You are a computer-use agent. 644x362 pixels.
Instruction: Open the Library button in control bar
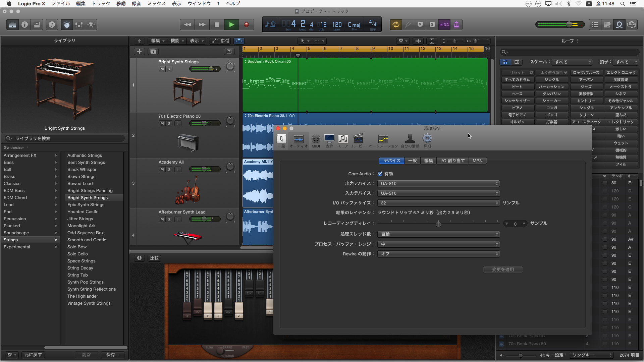[12, 24]
